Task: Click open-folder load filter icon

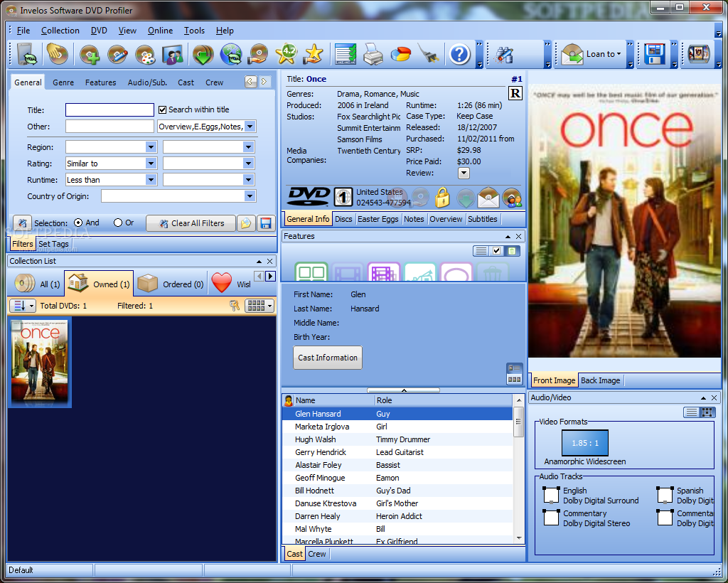Action: [246, 223]
